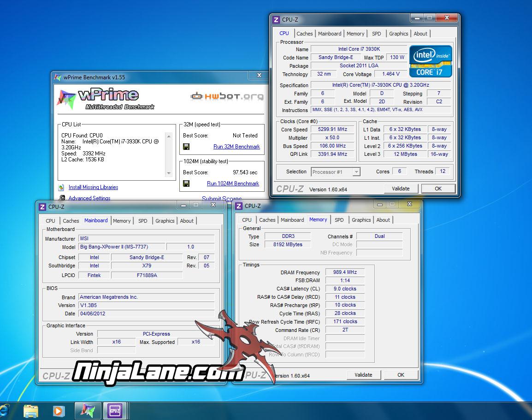Click the memory Size 8192 MBytes value
532x420 pixels.
click(288, 244)
